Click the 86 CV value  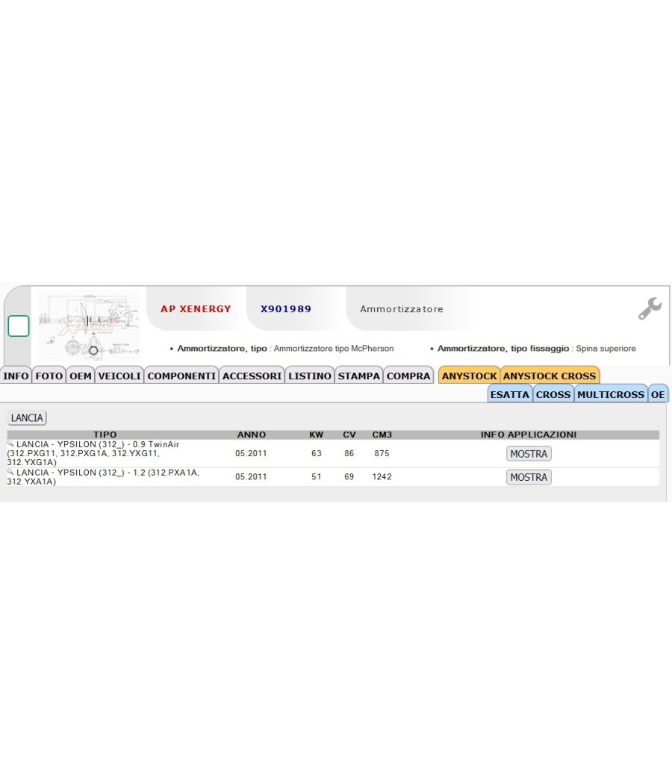(x=349, y=453)
